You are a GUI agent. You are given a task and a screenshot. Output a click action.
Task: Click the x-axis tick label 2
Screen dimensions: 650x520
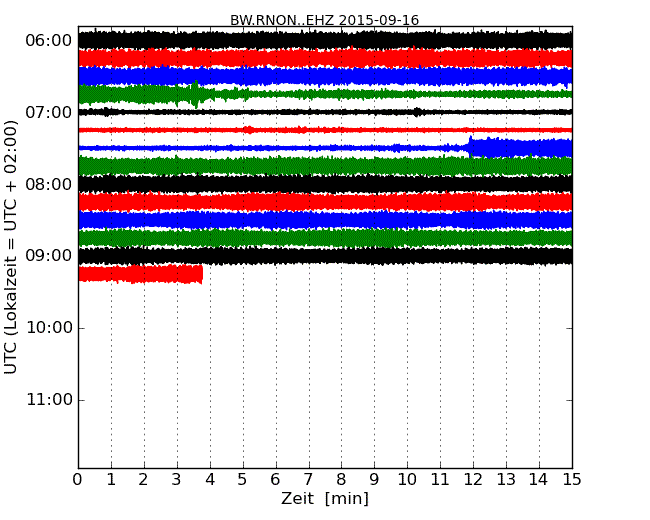(x=143, y=480)
